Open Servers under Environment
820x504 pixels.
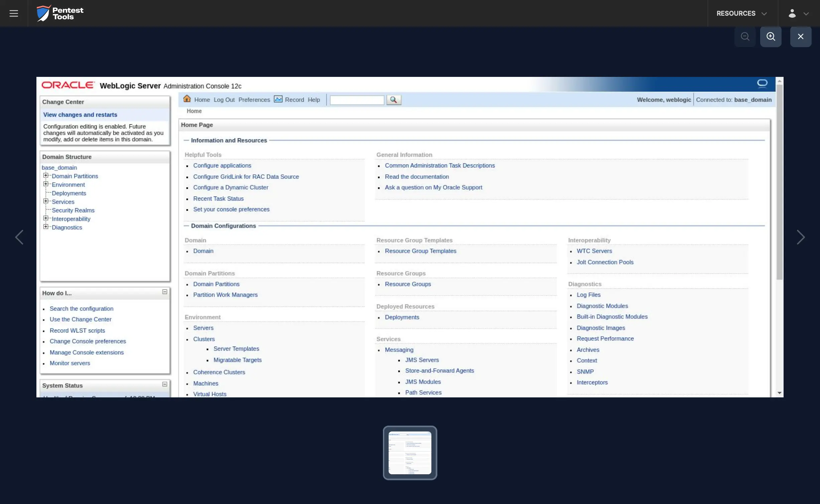203,328
